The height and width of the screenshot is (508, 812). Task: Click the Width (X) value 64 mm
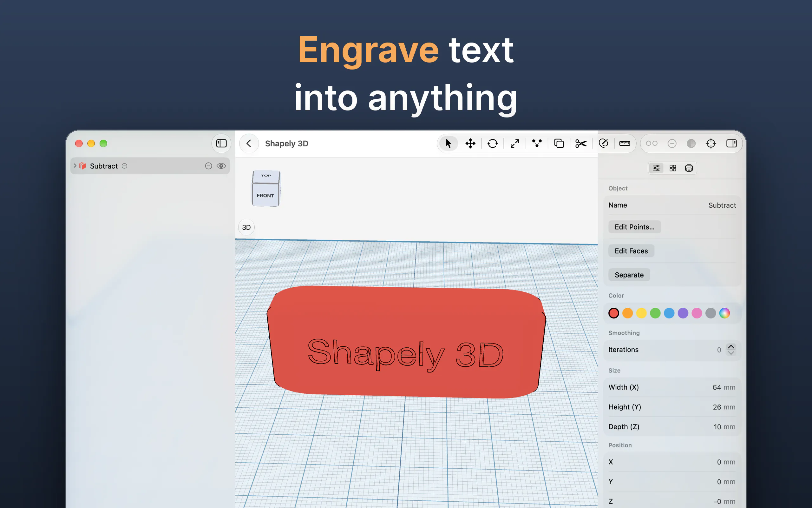point(724,387)
